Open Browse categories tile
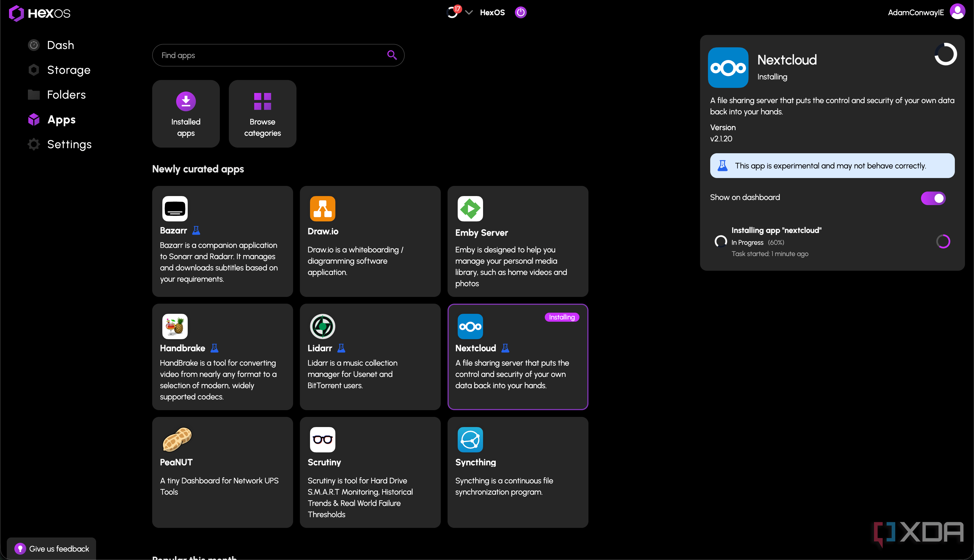The height and width of the screenshot is (560, 974). 262,114
